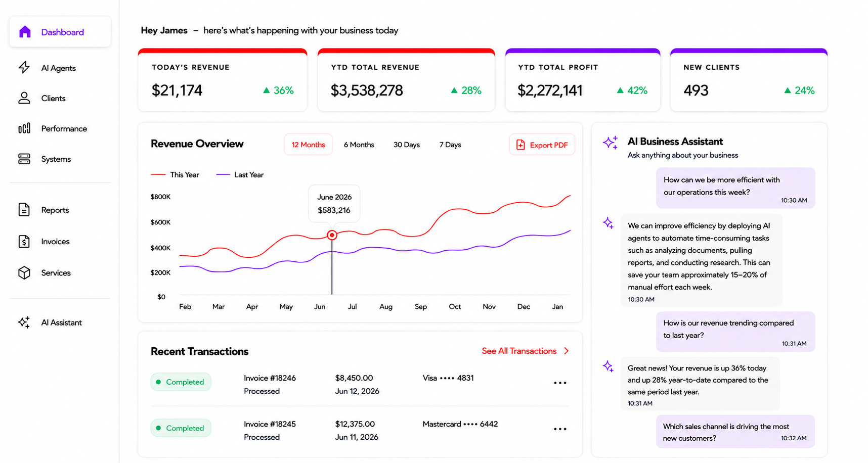Image resolution: width=868 pixels, height=463 pixels.
Task: Open the Dashboard home icon
Action: (25, 32)
